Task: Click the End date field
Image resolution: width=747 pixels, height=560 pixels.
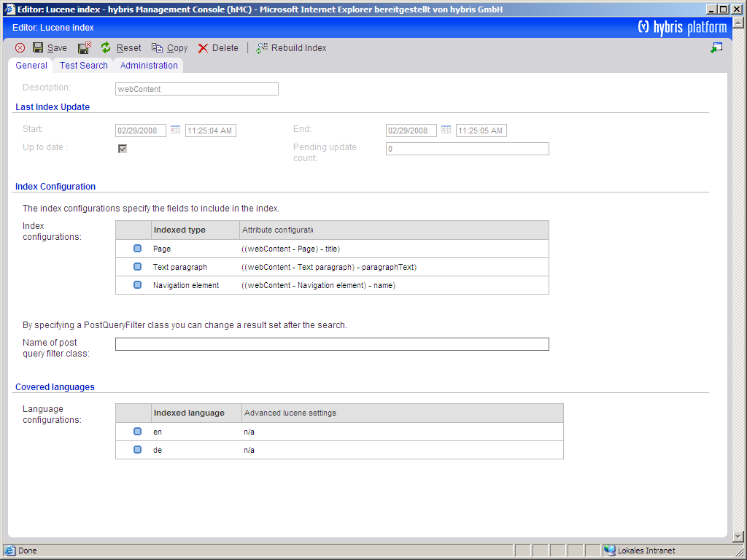Action: click(411, 131)
